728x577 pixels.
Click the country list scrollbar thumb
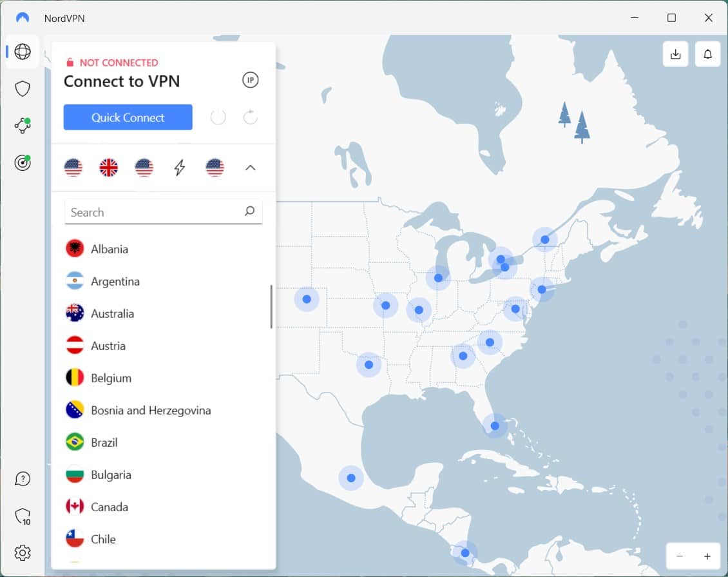(x=272, y=307)
